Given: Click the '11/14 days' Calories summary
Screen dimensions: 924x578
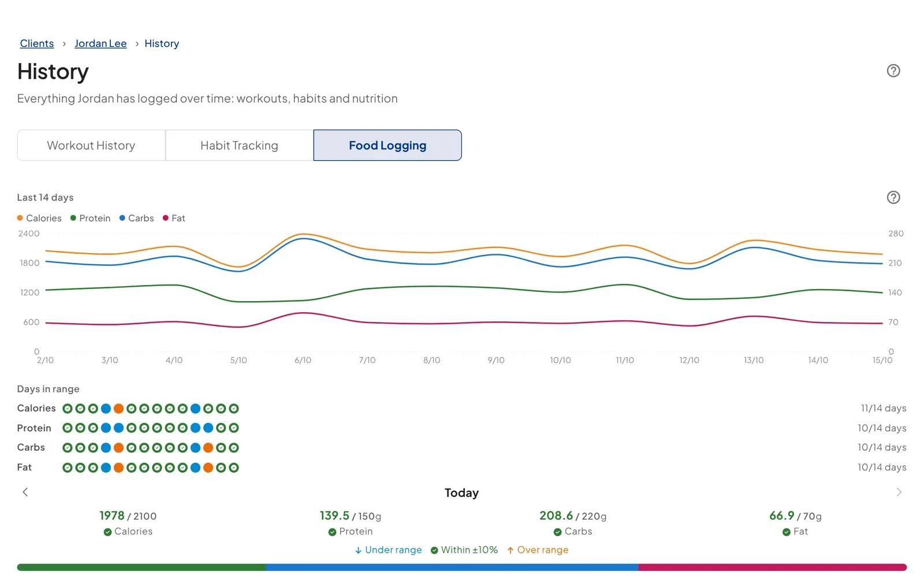Looking at the screenshot, I should pos(884,409).
